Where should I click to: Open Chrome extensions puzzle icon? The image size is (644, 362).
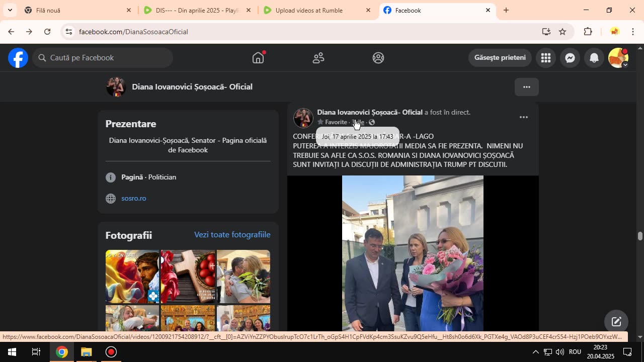click(x=588, y=32)
